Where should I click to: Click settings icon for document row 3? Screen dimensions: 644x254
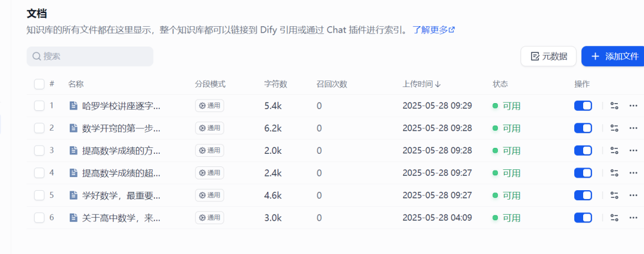pyautogui.click(x=614, y=150)
